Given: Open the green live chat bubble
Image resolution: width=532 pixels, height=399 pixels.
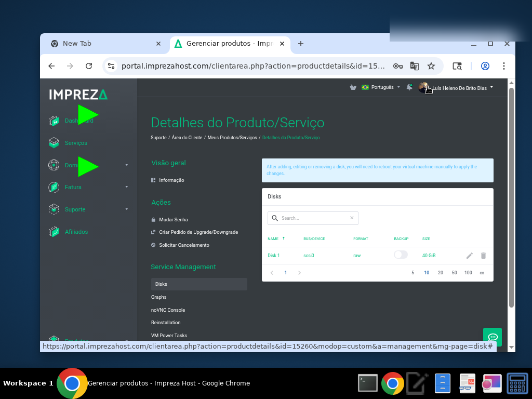Looking at the screenshot, I should [x=493, y=337].
